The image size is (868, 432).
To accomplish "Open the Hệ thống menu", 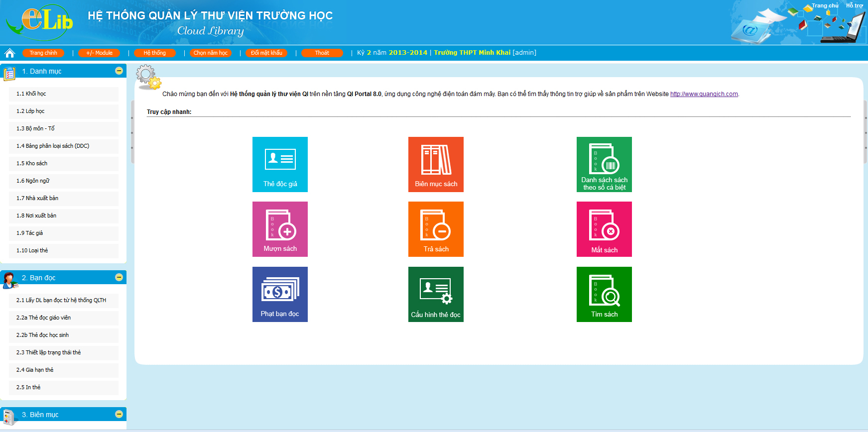I will coord(155,53).
